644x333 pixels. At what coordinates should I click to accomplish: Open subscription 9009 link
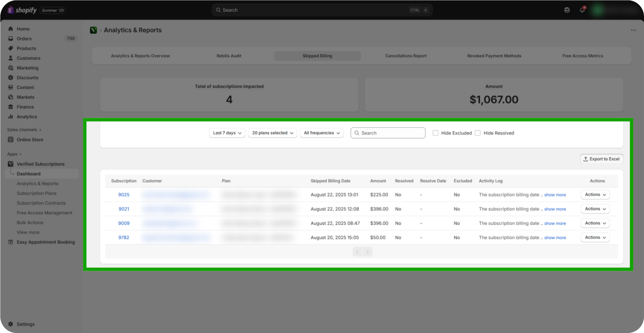[124, 223]
